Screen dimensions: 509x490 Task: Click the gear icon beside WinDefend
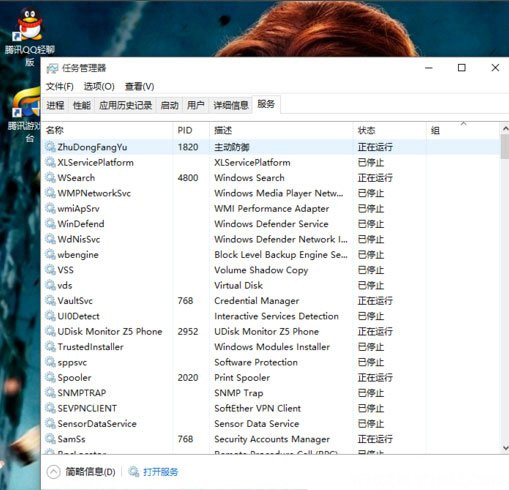50,223
